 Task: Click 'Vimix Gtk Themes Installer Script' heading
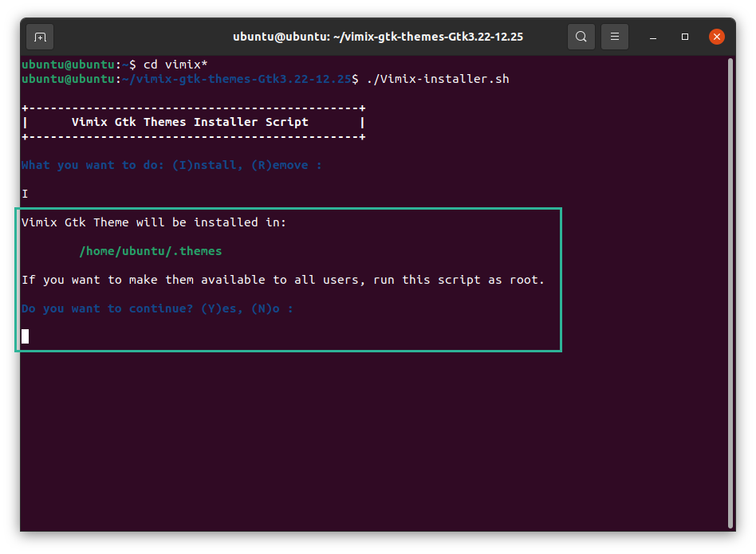(190, 122)
